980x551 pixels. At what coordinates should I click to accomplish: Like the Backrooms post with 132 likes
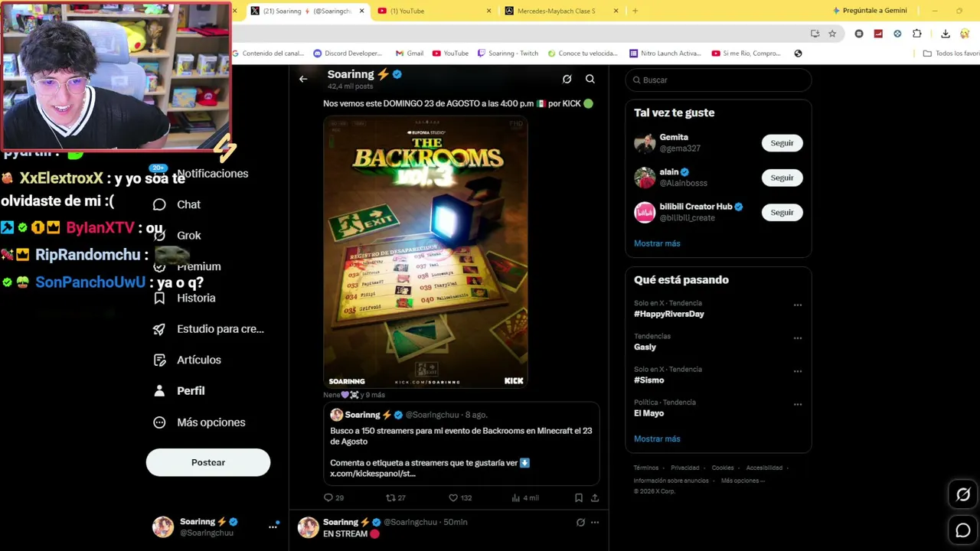point(460,497)
